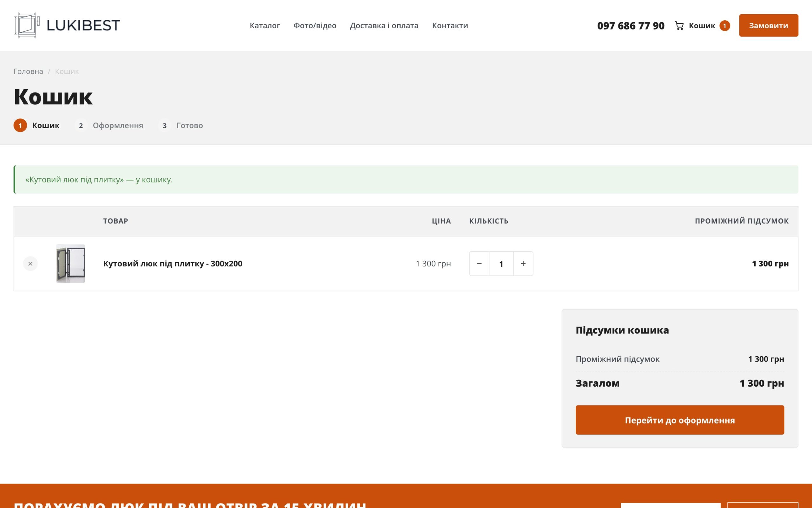Click the ЦІНА column header
Image resolution: width=812 pixels, height=508 pixels.
click(441, 221)
